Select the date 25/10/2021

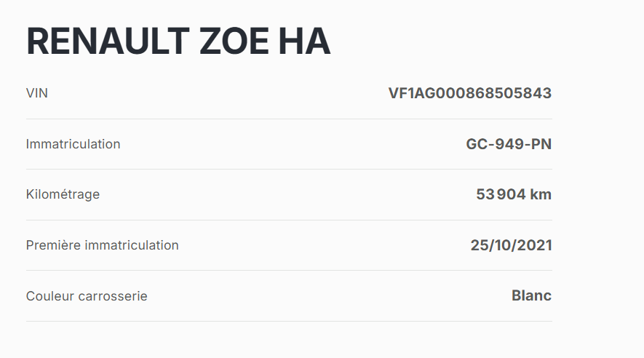(x=511, y=245)
